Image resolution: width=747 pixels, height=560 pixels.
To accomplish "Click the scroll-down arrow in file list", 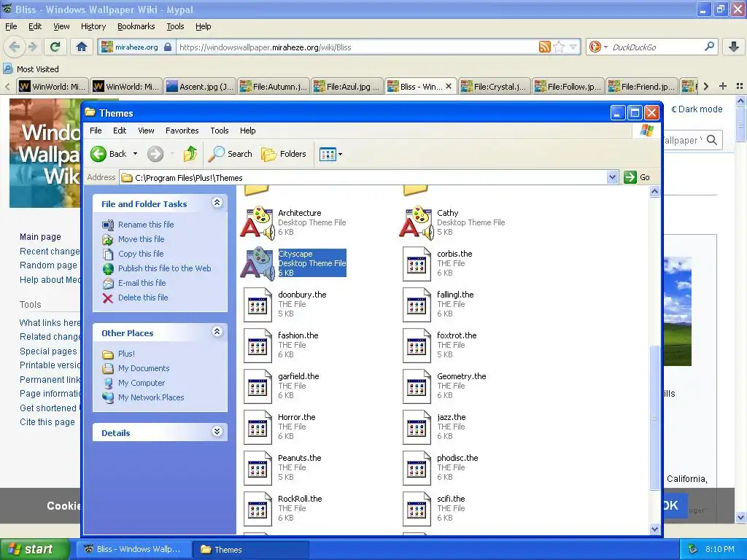I will (x=654, y=529).
